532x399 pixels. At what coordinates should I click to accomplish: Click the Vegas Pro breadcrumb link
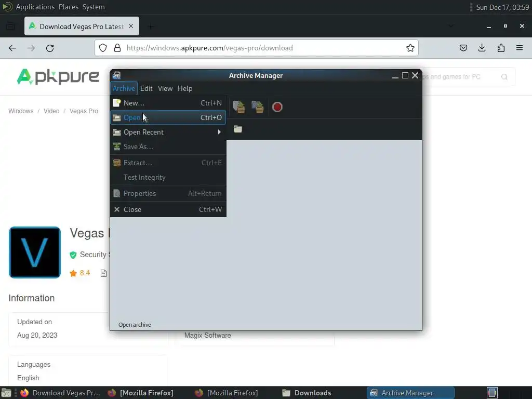pos(84,111)
